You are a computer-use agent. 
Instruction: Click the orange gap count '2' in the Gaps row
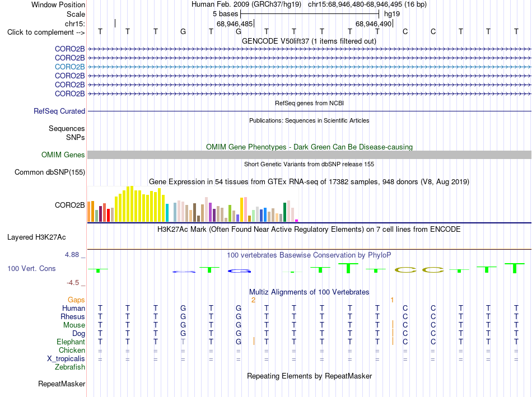pos(253,300)
